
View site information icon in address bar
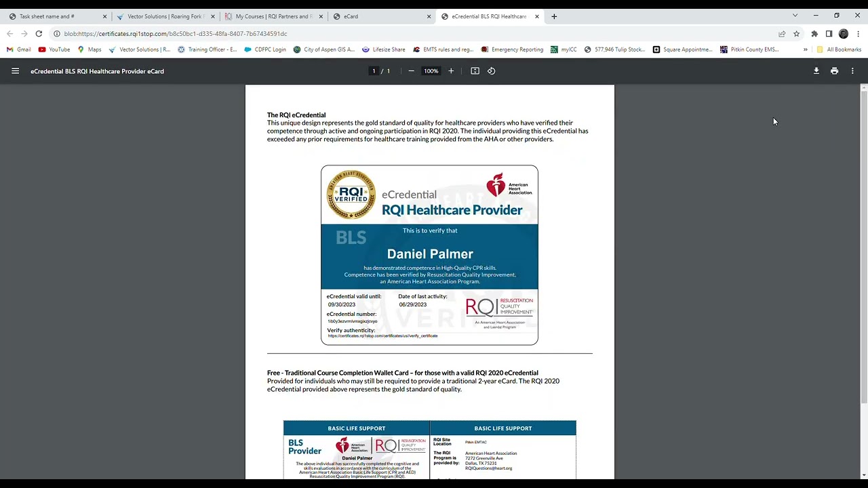tap(57, 34)
